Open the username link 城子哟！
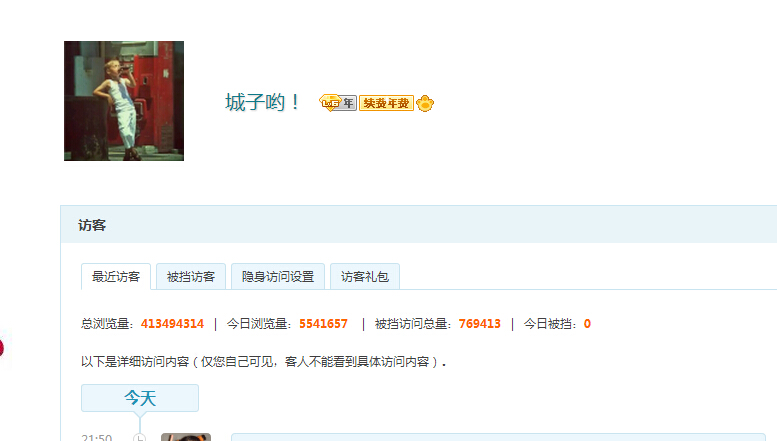 pos(262,103)
